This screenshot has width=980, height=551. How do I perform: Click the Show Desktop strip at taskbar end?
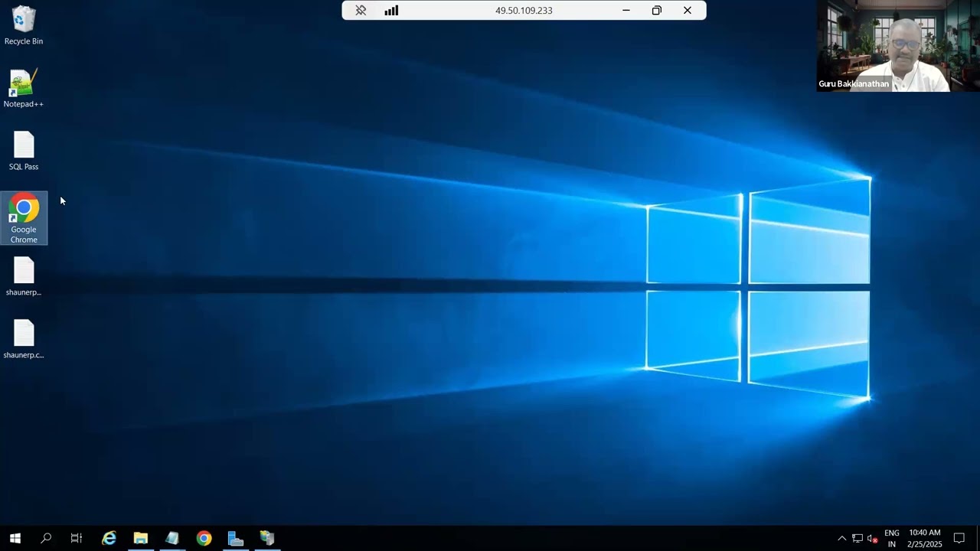(978, 538)
